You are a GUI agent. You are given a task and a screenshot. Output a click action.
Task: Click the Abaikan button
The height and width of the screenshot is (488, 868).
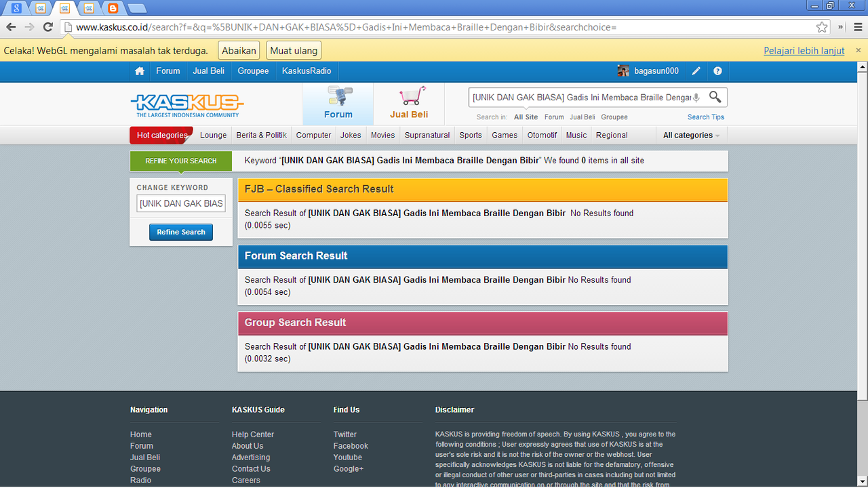[239, 51]
